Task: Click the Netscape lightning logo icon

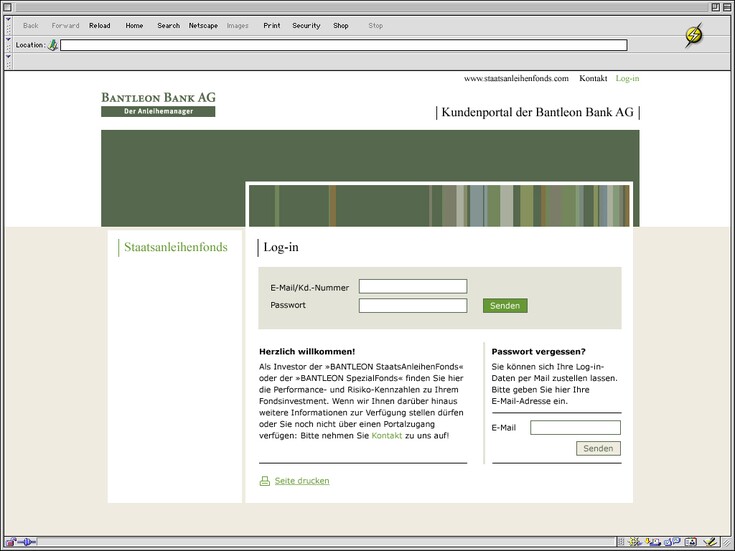Action: (694, 35)
